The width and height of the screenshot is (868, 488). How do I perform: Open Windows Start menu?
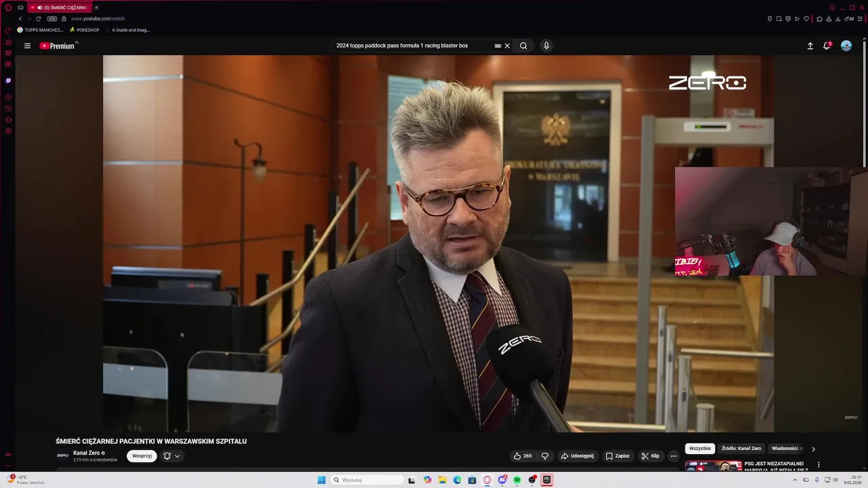(x=321, y=480)
